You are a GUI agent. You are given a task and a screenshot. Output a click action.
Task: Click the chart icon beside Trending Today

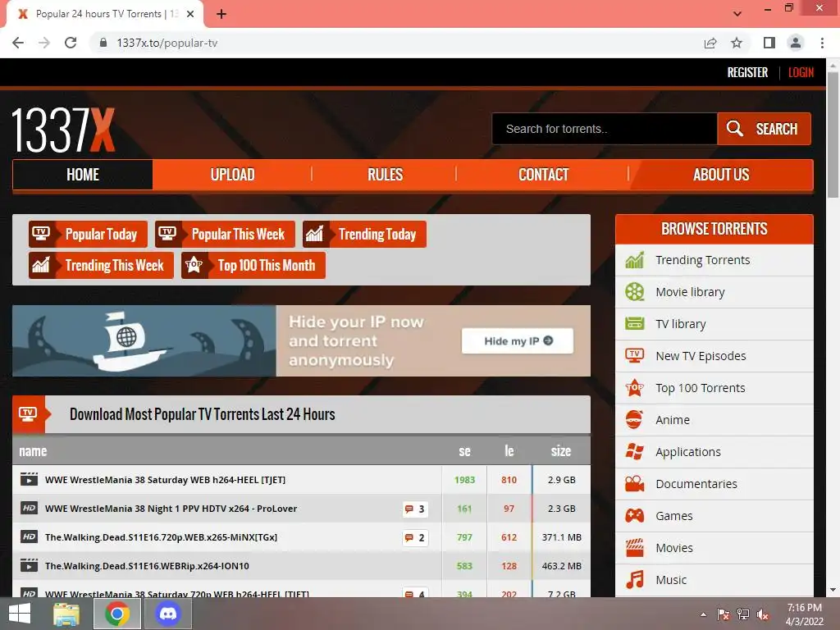314,234
